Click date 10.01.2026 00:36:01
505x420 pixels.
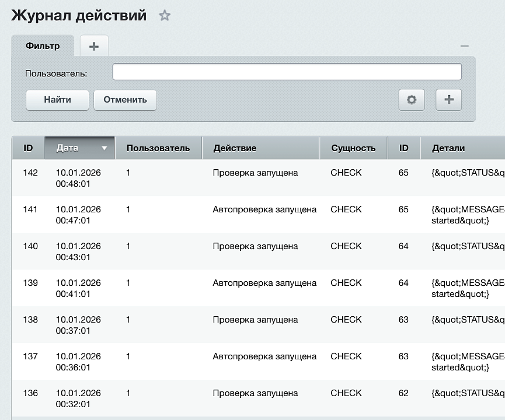(78, 362)
